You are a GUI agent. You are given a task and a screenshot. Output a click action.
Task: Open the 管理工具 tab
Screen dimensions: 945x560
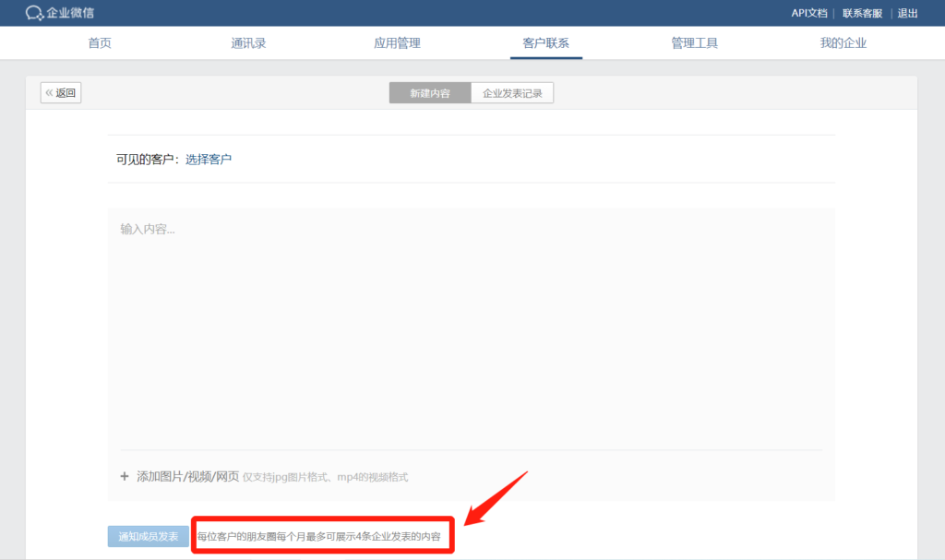[694, 43]
